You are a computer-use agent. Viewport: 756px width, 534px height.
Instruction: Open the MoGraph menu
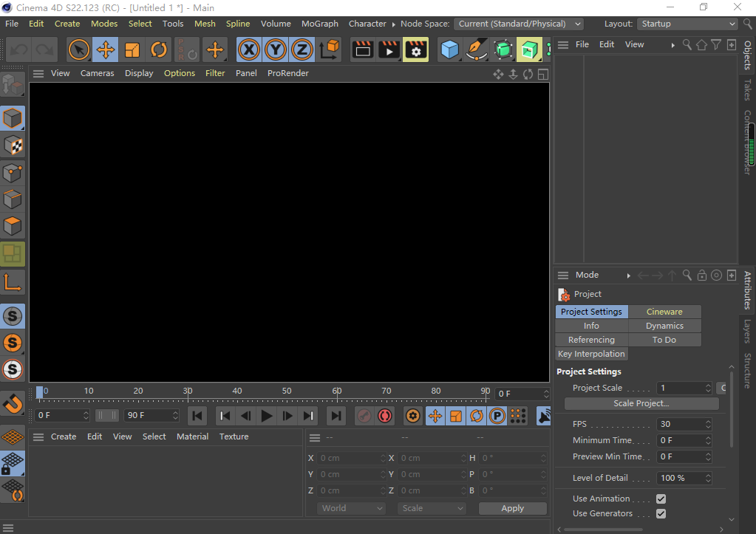(319, 24)
